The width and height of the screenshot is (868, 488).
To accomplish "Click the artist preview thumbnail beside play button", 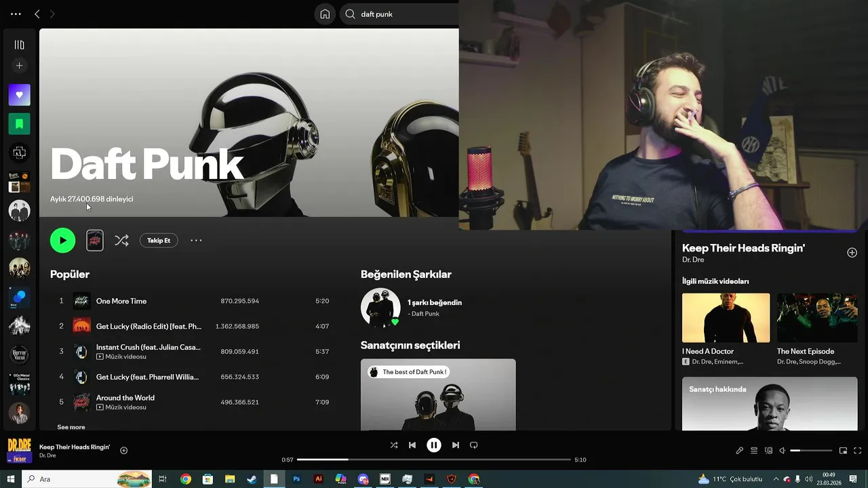I will tap(95, 240).
